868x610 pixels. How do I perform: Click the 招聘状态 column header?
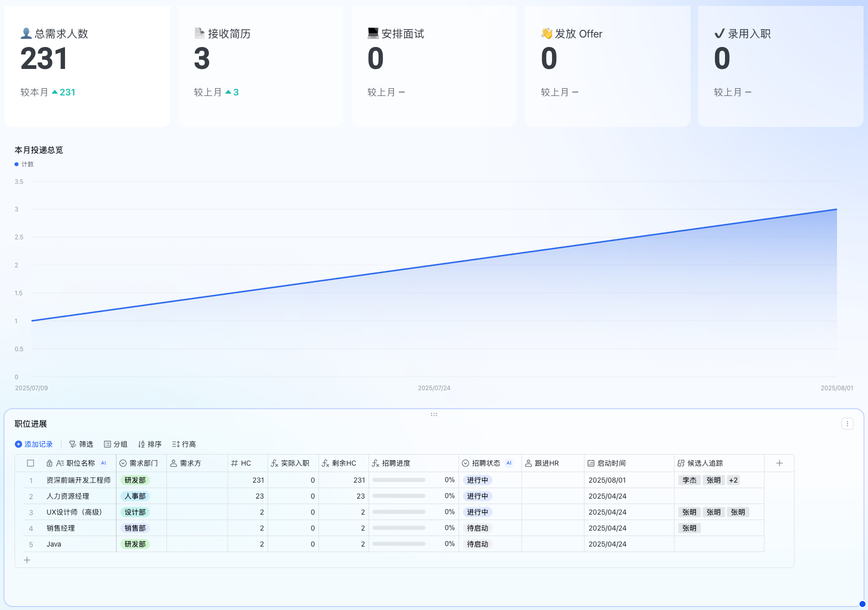coord(485,463)
